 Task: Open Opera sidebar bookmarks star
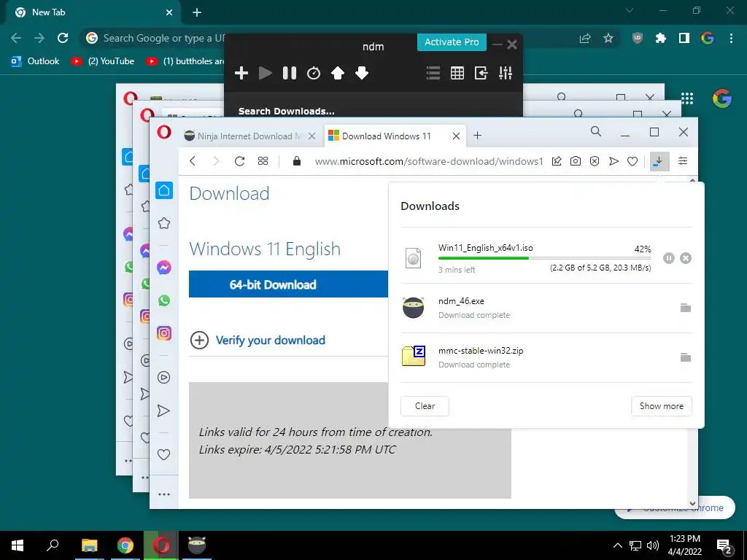164,223
